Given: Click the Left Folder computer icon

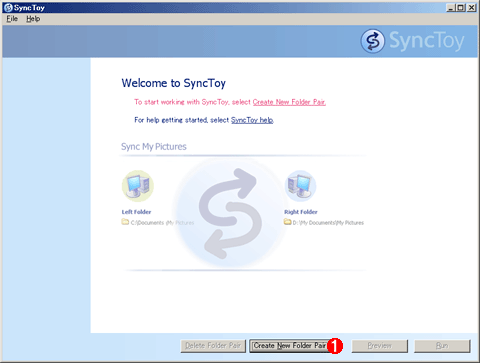Looking at the screenshot, I should click(138, 186).
